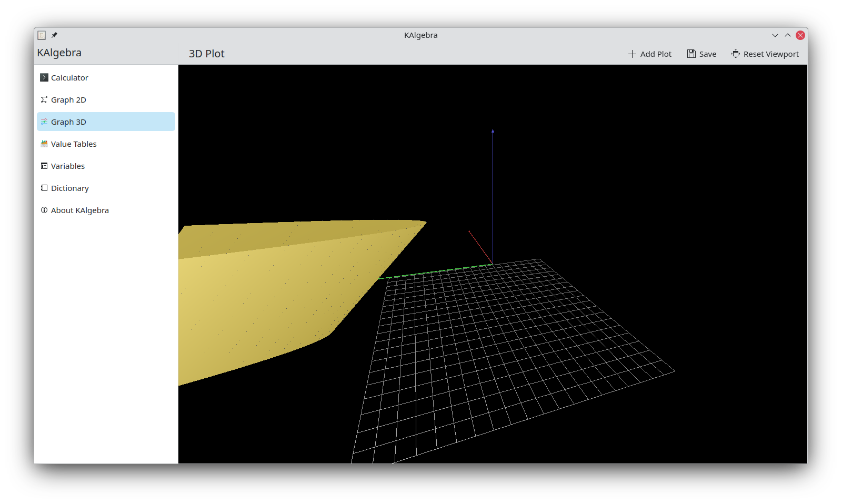Select the Graph 3D sidebar entry
Image resolution: width=842 pixels, height=504 pixels.
point(106,122)
